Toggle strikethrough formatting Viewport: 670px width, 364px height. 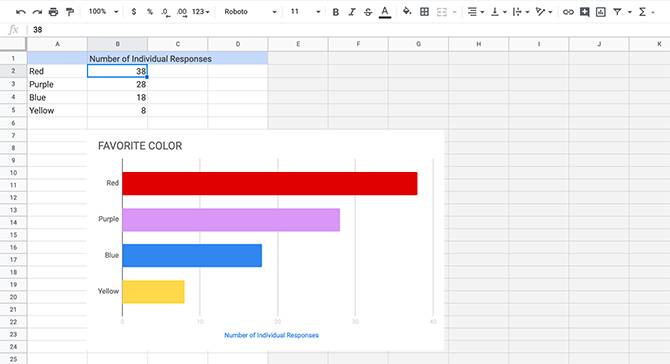(368, 12)
